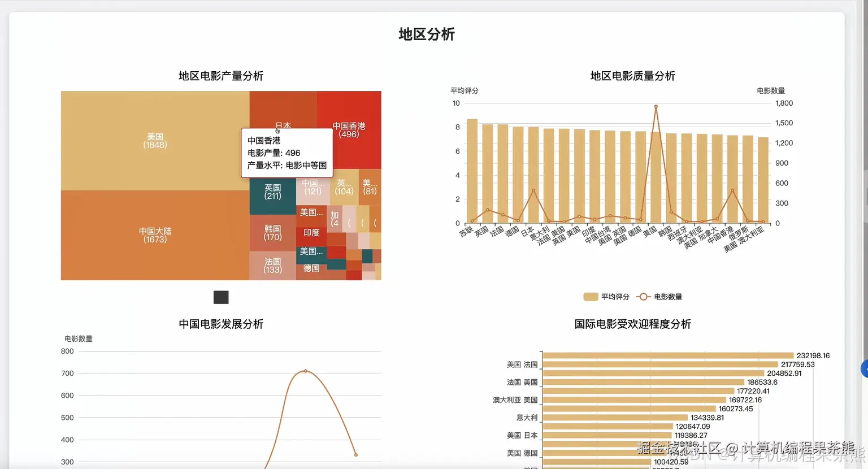The height and width of the screenshot is (469, 868).
Task: Click the 美国 德国 axis label
Action: click(522, 453)
